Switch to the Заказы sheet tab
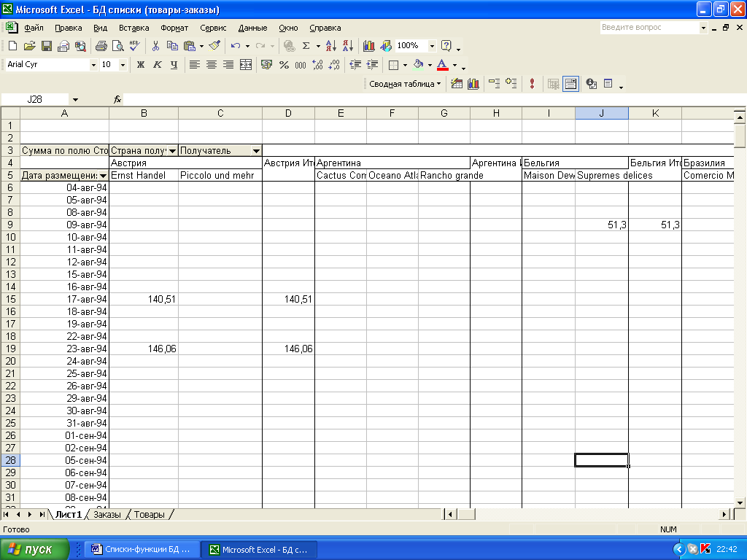This screenshot has height=560, width=747. (107, 515)
